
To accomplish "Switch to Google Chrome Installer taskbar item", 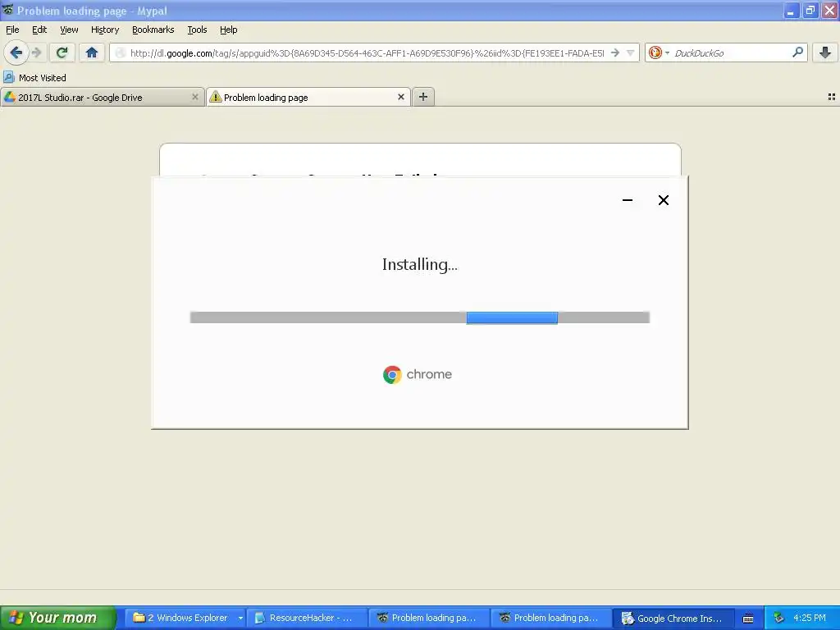I will coord(674,618).
